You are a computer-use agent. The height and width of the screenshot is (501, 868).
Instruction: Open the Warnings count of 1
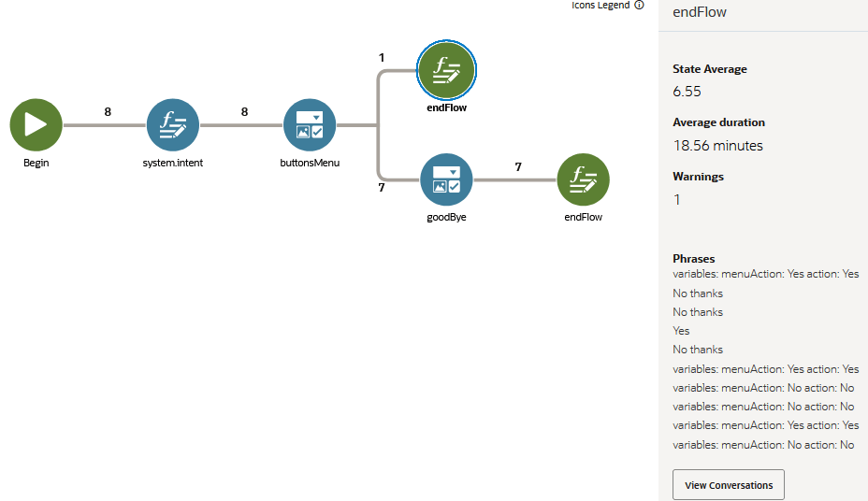click(676, 199)
